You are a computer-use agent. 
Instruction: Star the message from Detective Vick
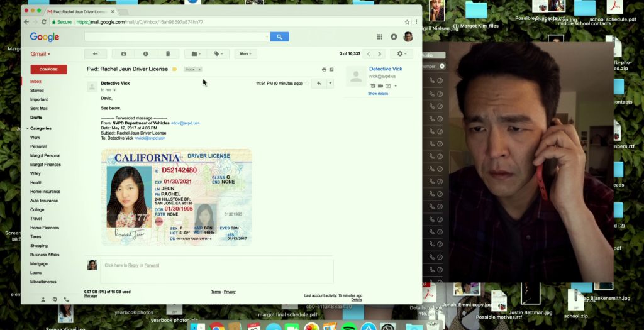308,84
